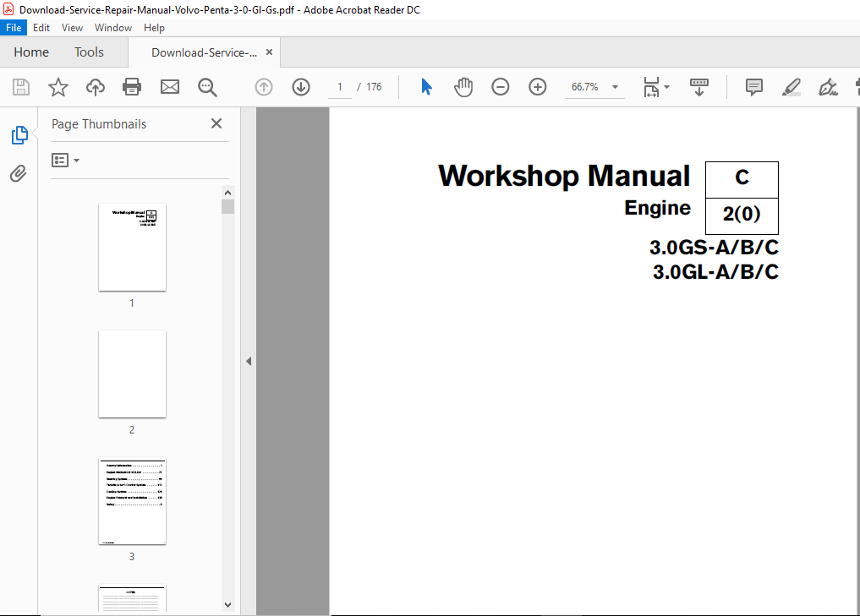Add a sticky note comment

click(x=754, y=87)
